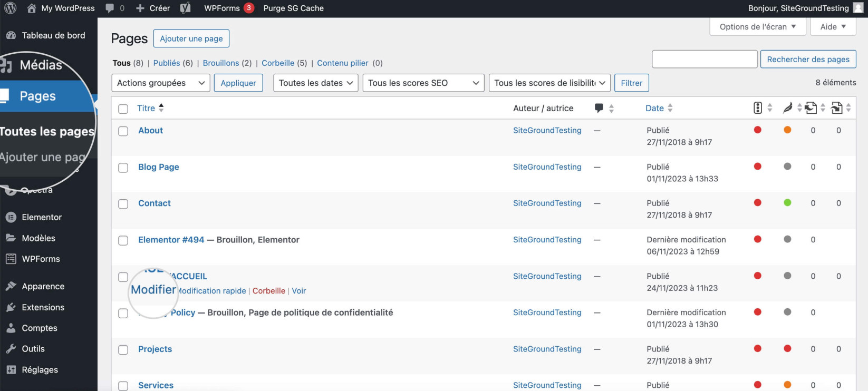Sort by SEO score column icon
The height and width of the screenshot is (391, 868).
758,108
